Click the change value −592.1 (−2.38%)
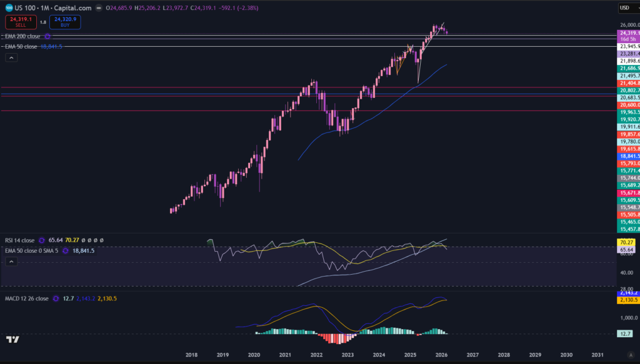 (x=239, y=7)
